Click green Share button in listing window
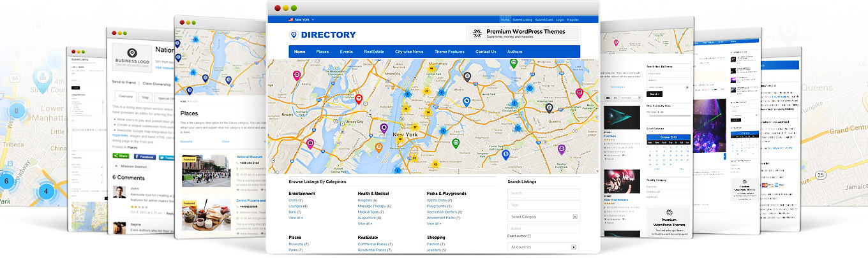 click(x=121, y=156)
